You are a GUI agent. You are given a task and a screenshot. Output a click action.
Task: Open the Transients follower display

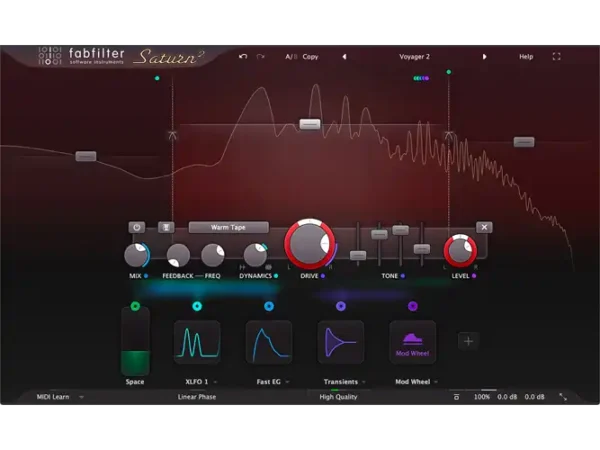[341, 342]
